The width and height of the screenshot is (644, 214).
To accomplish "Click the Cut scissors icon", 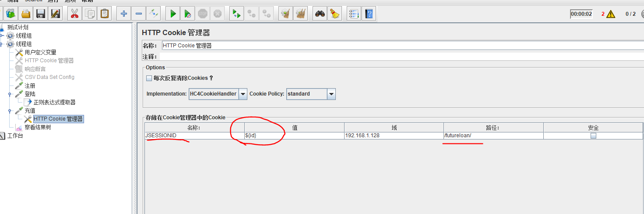I will [75, 14].
